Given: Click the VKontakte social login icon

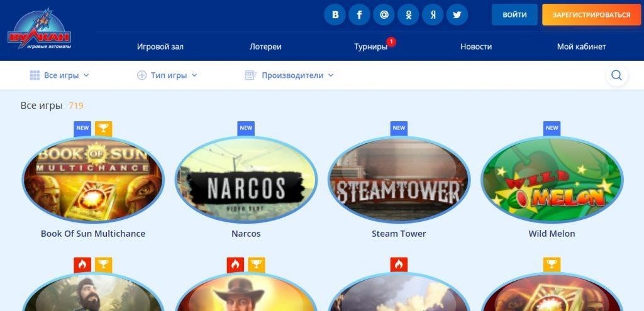Looking at the screenshot, I should pyautogui.click(x=335, y=15).
